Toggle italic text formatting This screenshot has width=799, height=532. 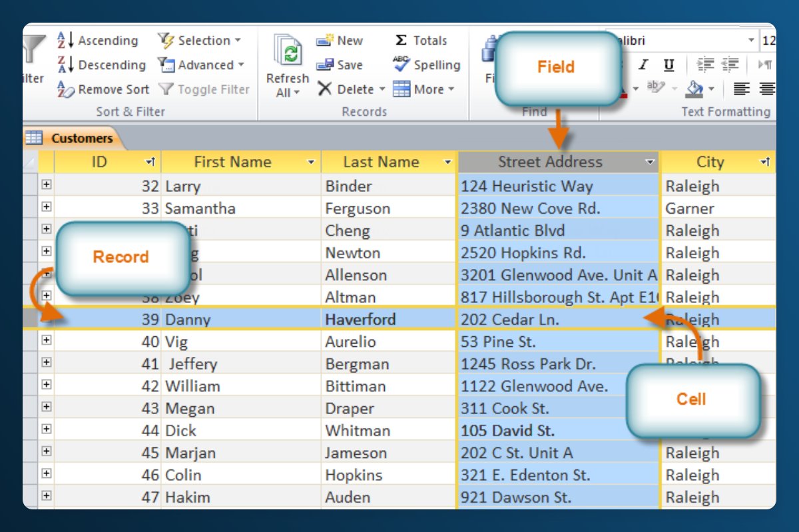[643, 65]
